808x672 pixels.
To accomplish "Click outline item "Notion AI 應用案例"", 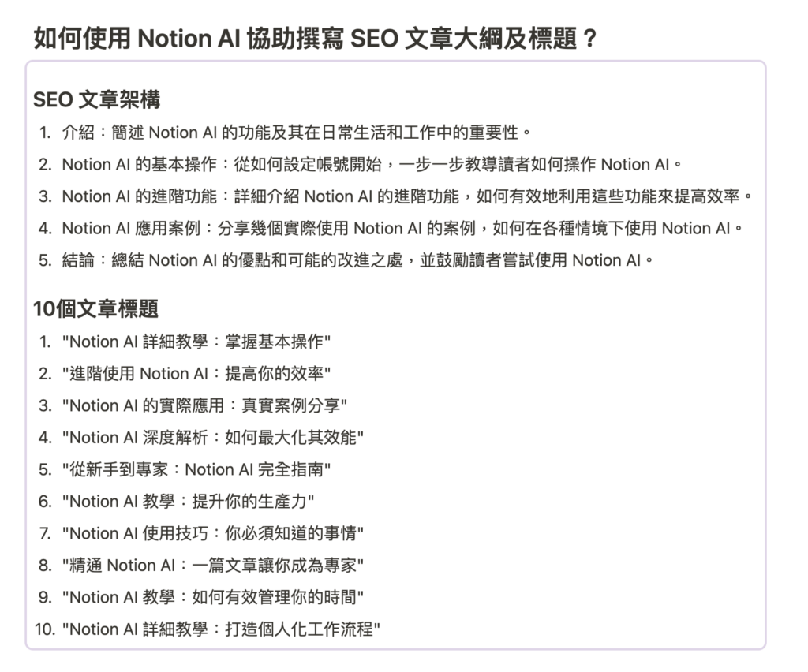I will [x=402, y=228].
